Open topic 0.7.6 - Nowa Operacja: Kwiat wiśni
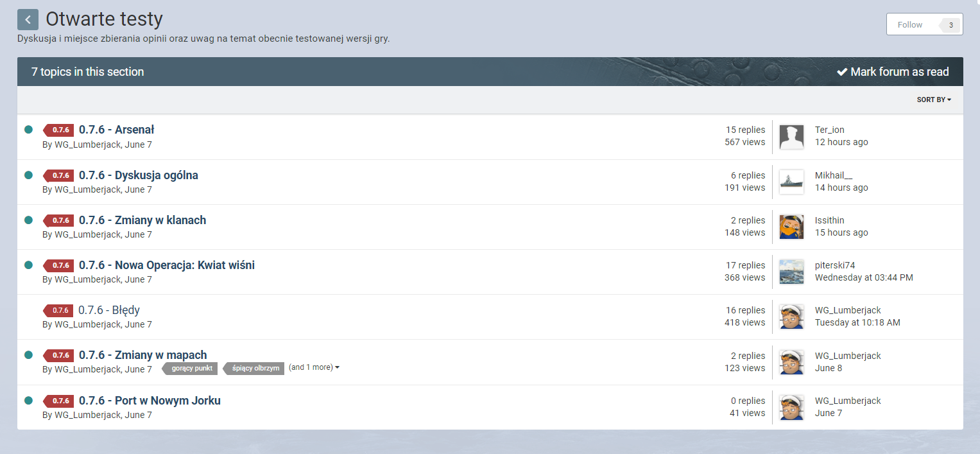Image resolution: width=980 pixels, height=454 pixels. 166,265
